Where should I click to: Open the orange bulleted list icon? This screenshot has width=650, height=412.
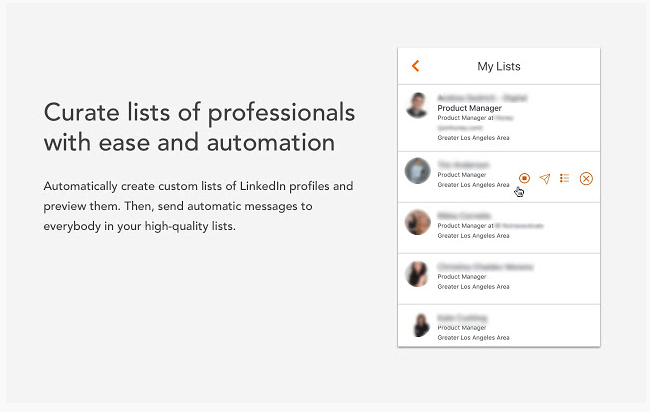pyautogui.click(x=564, y=178)
